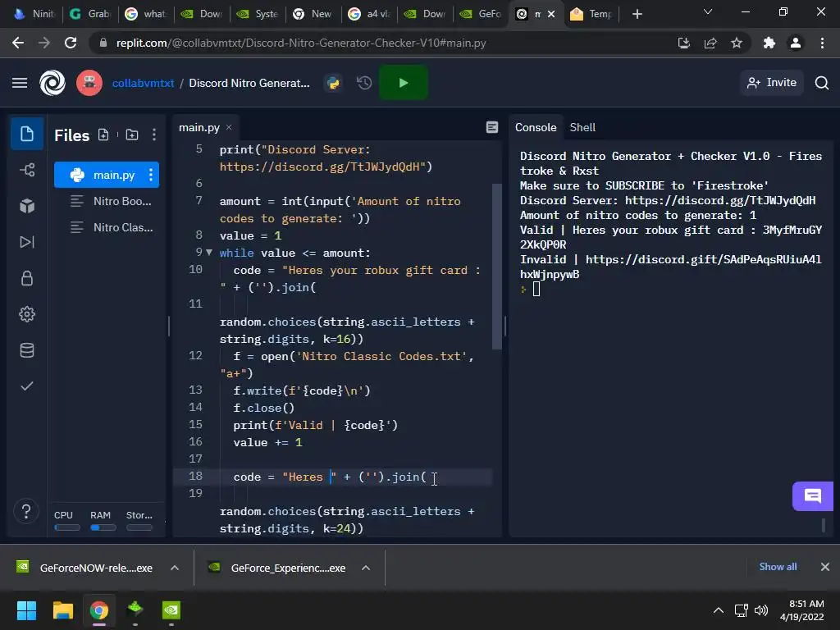Image resolution: width=840 pixels, height=630 pixels.
Task: Switch to the Temp browser tab
Action: (591, 14)
